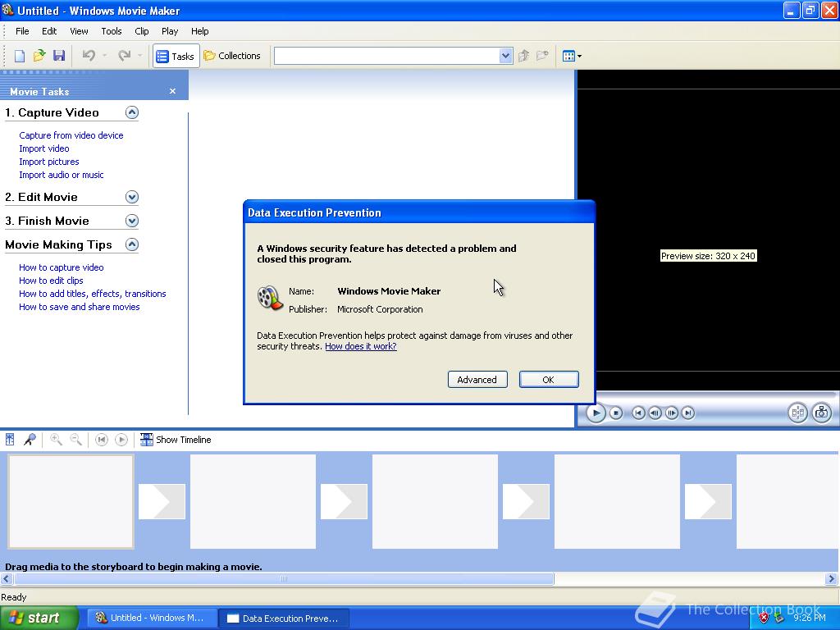Screen dimensions: 840x630
Task: Click the Import video link
Action: 44,148
